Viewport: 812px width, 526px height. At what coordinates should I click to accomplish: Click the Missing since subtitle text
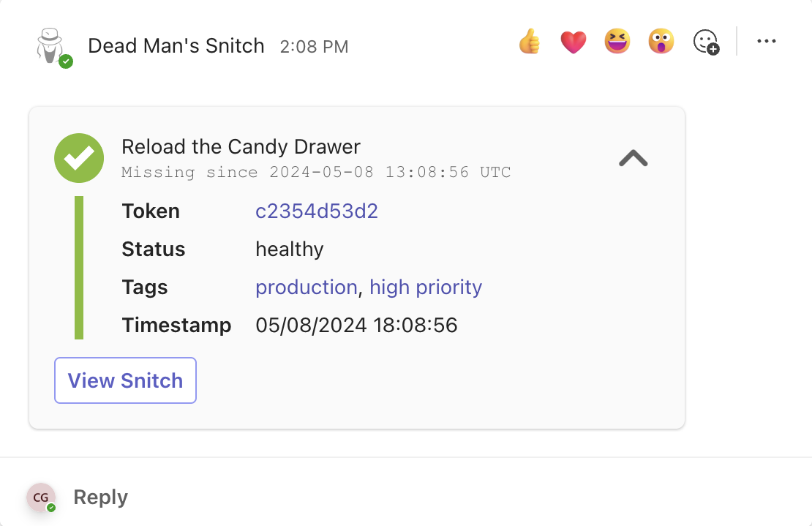pos(315,173)
